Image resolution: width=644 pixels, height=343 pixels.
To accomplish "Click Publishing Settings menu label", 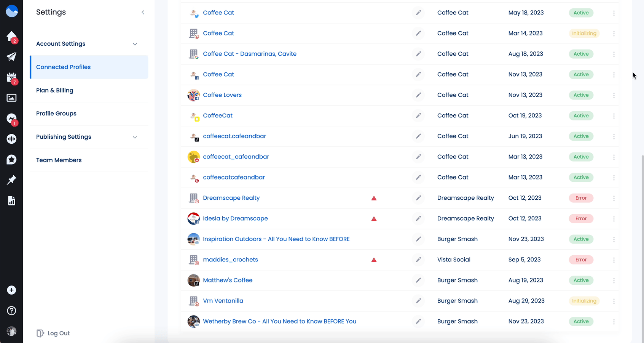I will [64, 137].
